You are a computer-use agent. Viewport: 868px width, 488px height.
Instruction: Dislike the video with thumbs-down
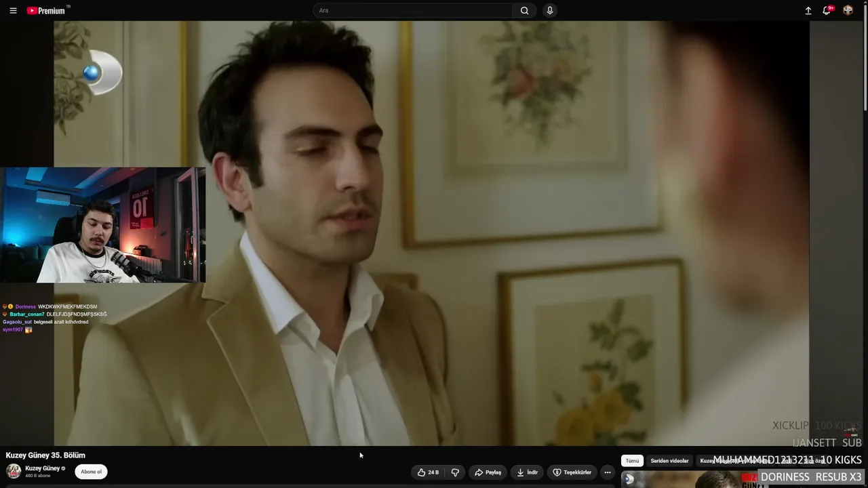[455, 472]
